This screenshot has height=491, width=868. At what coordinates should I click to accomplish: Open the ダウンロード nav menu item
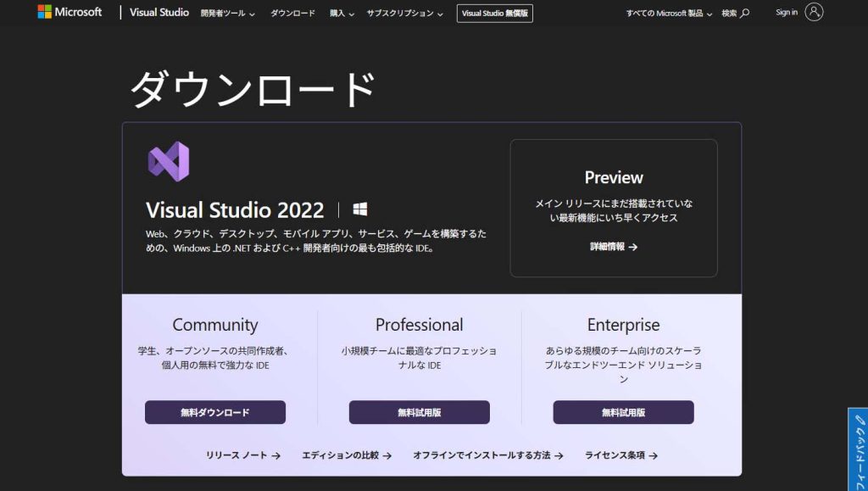[292, 13]
